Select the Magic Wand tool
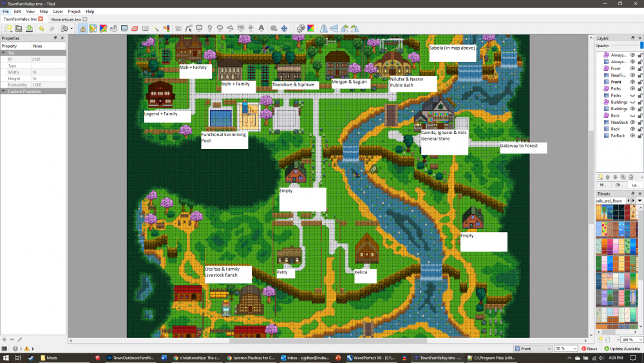The image size is (644, 363). click(156, 28)
